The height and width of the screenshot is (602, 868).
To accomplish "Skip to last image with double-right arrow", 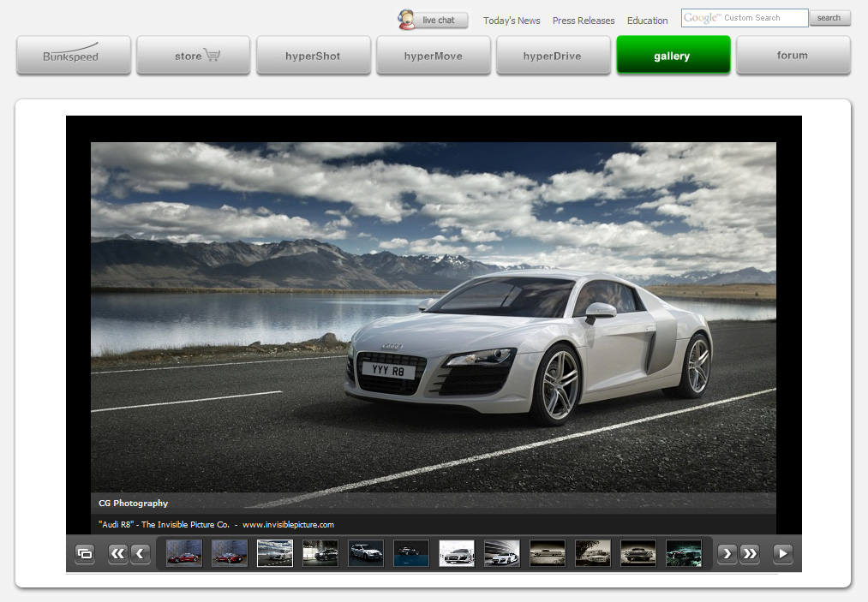I will (x=750, y=554).
